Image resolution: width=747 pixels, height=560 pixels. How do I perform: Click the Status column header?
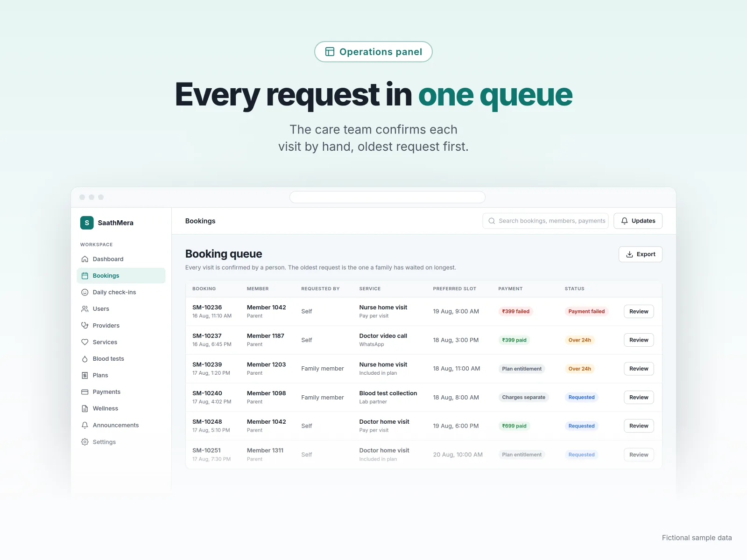574,288
